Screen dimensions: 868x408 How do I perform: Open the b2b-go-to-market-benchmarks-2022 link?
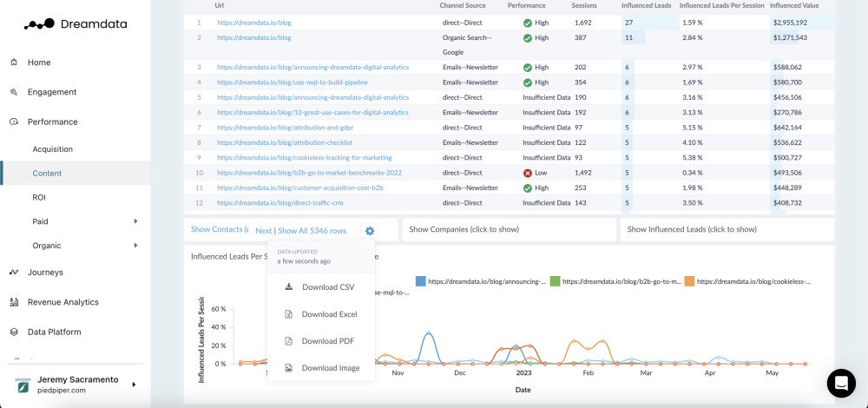click(310, 173)
